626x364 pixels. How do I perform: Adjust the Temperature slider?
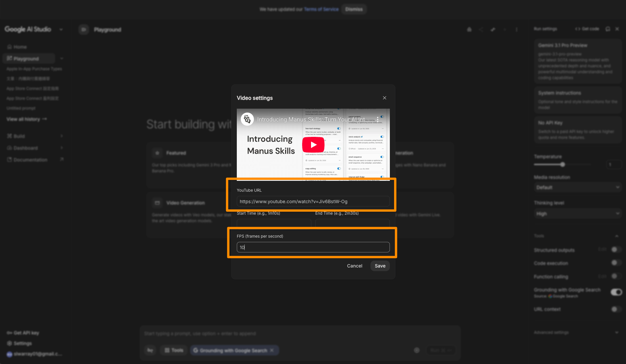click(563, 164)
